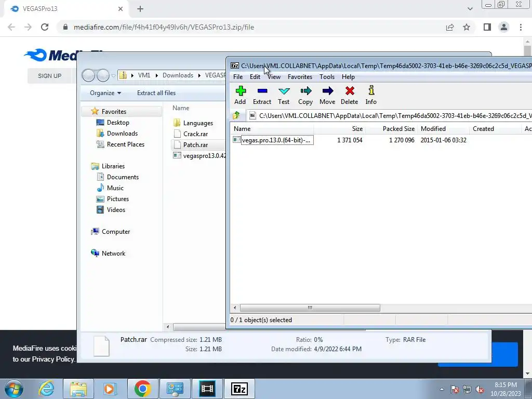Sort by Size column in 7-Zip
This screenshot has height=399, width=532.
(340, 129)
